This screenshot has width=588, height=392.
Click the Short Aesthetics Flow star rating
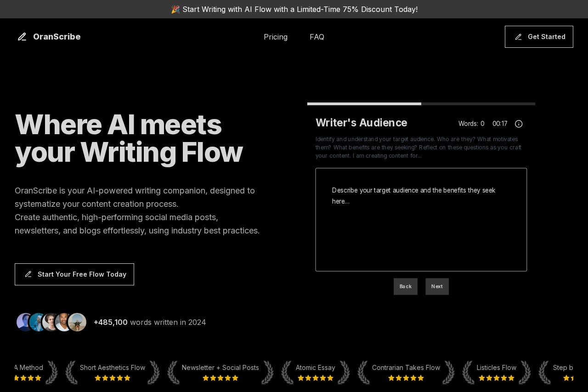point(113,378)
